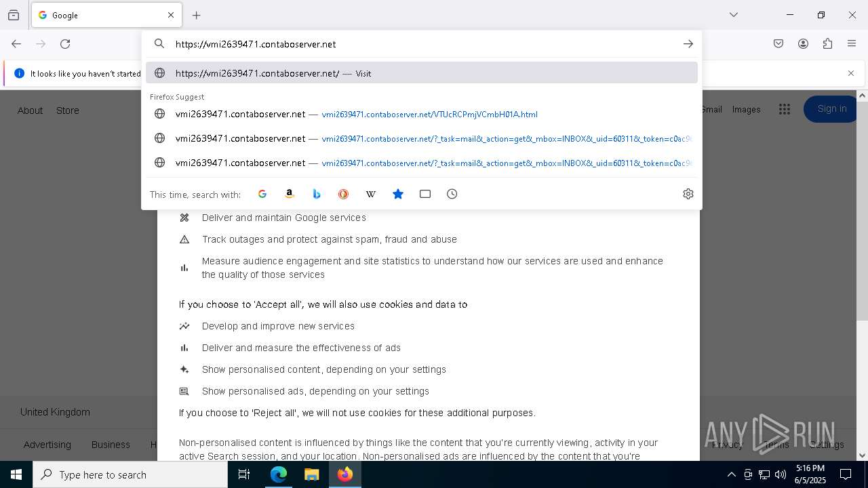This screenshot has height=488, width=868.
Task: Search this time with Amazon
Action: [x=290, y=194]
